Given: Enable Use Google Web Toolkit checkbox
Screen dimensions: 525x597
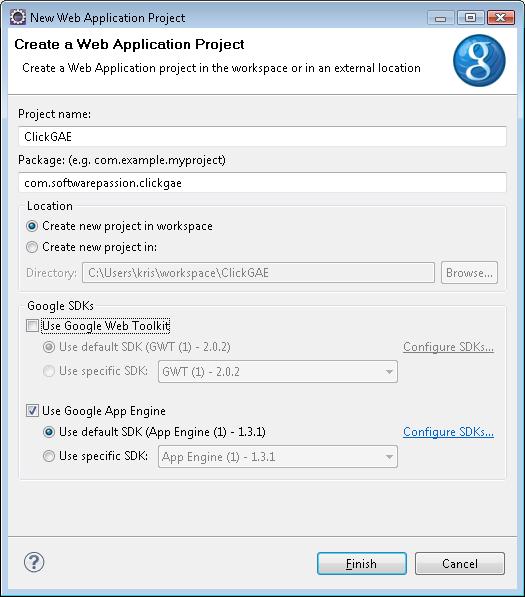Looking at the screenshot, I should point(32,326).
